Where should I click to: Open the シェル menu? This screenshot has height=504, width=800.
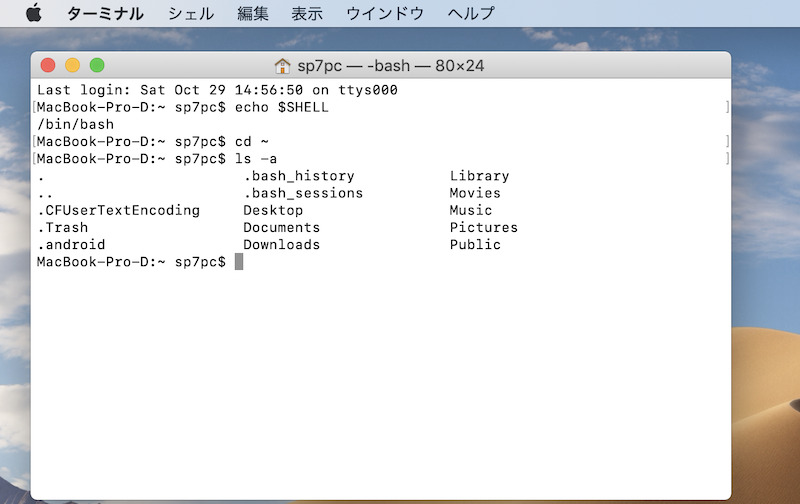190,14
